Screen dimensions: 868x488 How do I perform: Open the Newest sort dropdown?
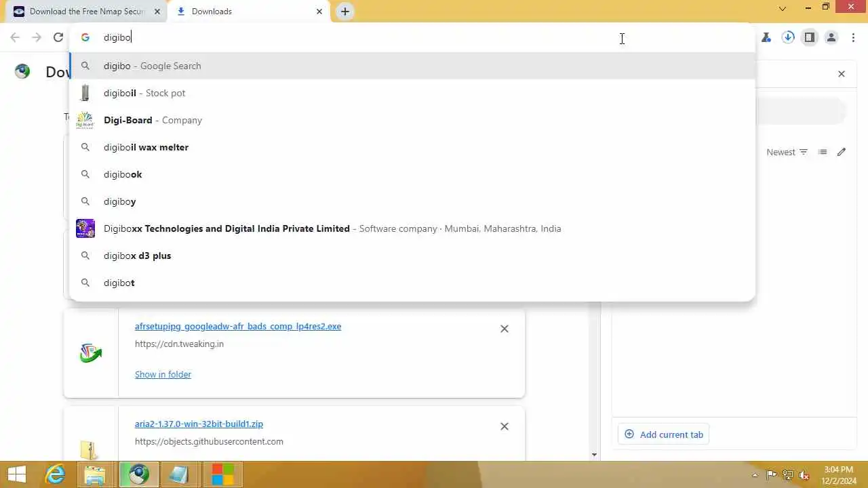click(787, 152)
